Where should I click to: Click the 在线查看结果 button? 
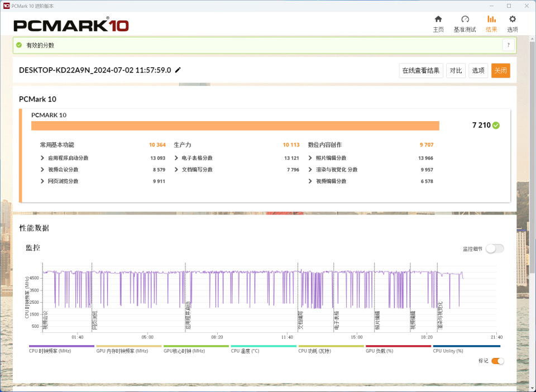[421, 71]
